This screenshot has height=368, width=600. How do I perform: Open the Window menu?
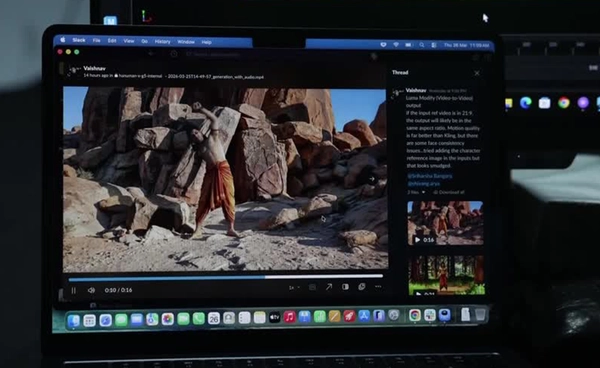click(x=186, y=42)
